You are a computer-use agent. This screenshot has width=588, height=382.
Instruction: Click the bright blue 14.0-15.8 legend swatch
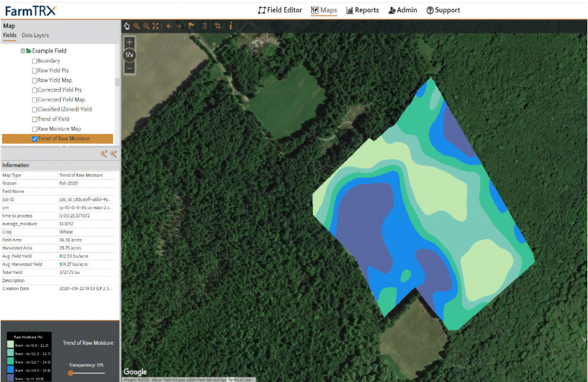[10, 370]
